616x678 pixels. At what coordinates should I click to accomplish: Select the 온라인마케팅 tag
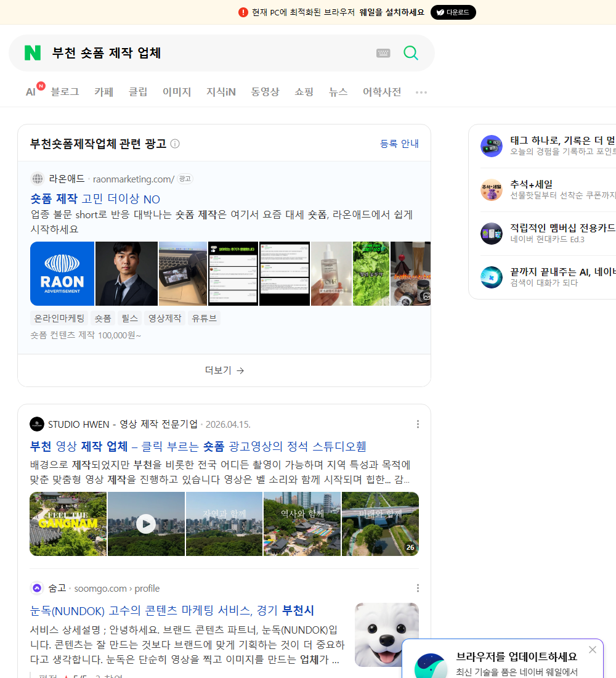pos(59,318)
